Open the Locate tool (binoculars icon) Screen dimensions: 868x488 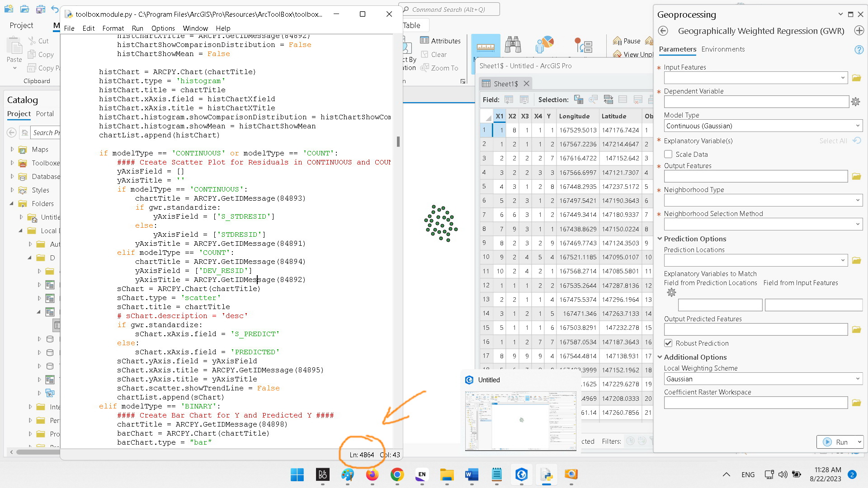tap(513, 45)
